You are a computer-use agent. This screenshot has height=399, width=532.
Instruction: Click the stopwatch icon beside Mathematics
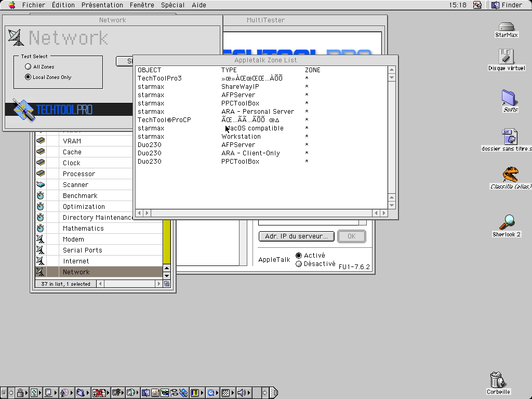[x=41, y=228]
